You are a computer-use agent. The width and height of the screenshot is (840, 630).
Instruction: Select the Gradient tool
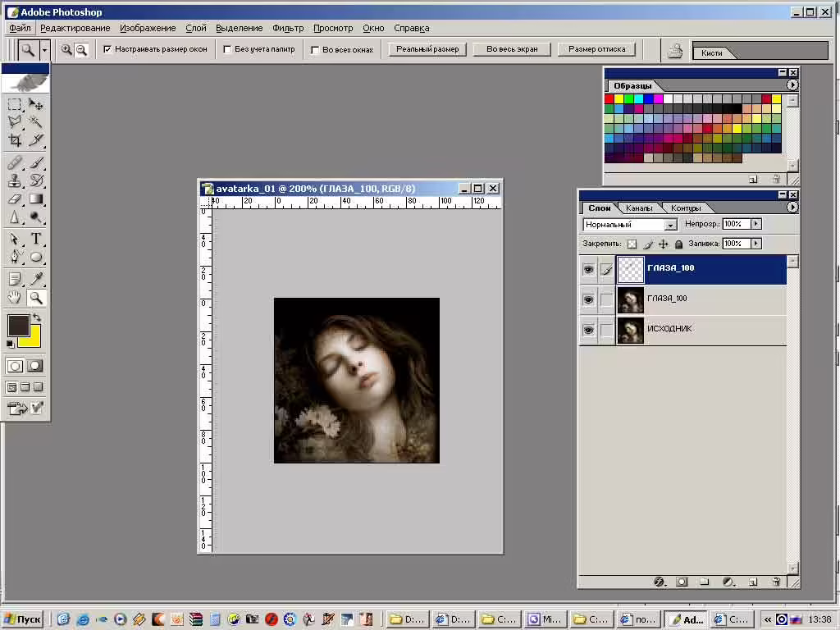click(36, 199)
